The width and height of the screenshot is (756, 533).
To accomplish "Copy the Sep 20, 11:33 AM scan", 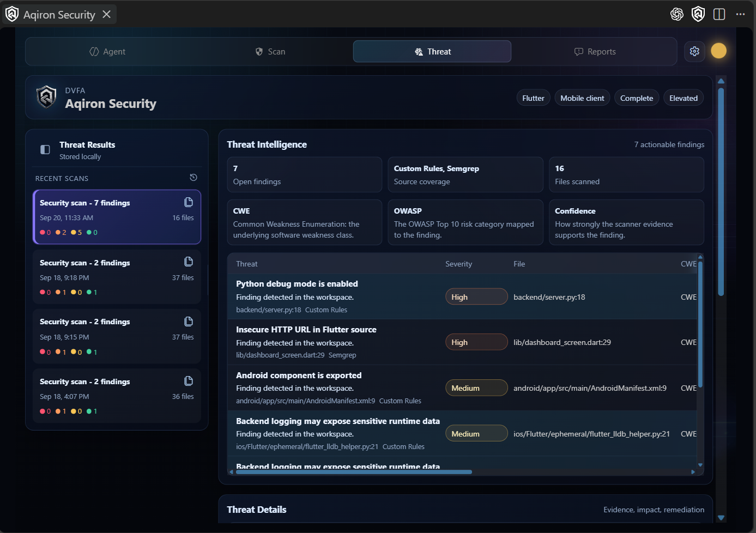I will tap(189, 202).
